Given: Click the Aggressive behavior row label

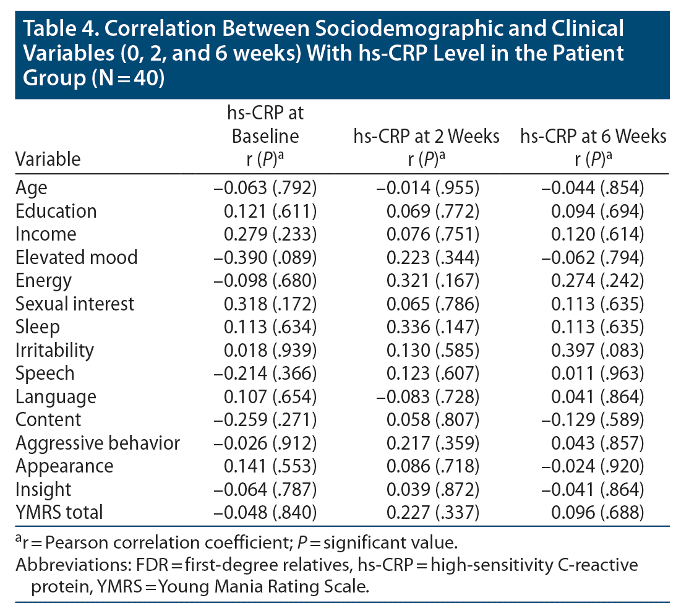Looking at the screenshot, I should [98, 443].
